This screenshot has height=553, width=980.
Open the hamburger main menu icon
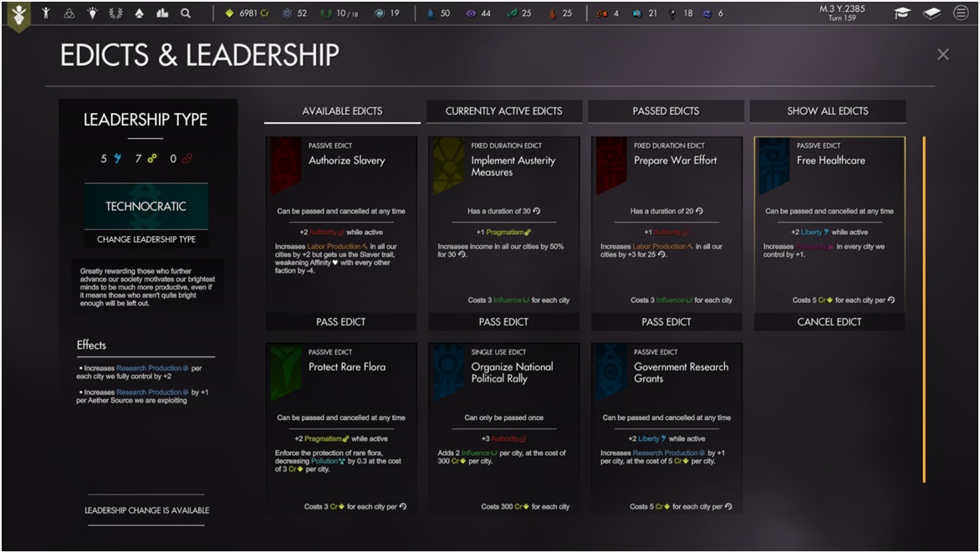tap(962, 13)
